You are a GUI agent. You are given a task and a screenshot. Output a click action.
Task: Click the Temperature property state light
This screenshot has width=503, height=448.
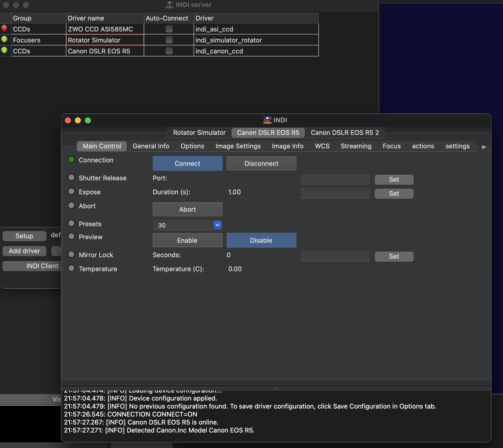(71, 268)
